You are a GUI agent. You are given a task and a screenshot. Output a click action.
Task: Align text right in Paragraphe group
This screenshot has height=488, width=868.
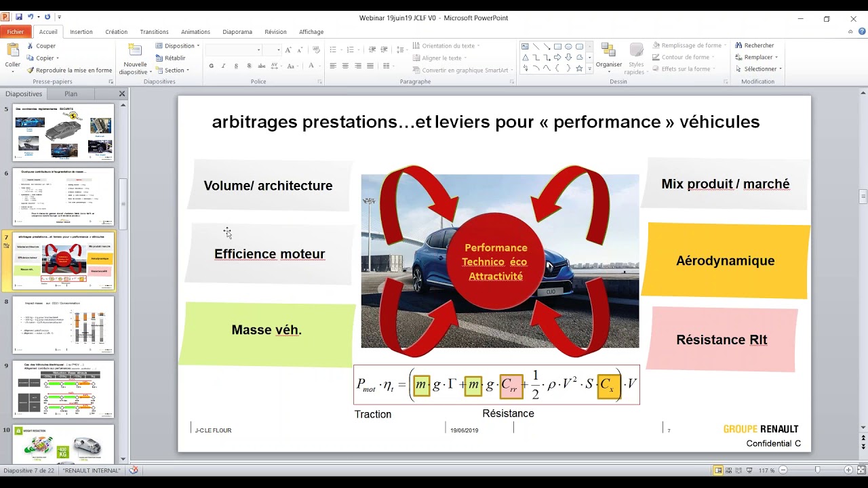(359, 66)
